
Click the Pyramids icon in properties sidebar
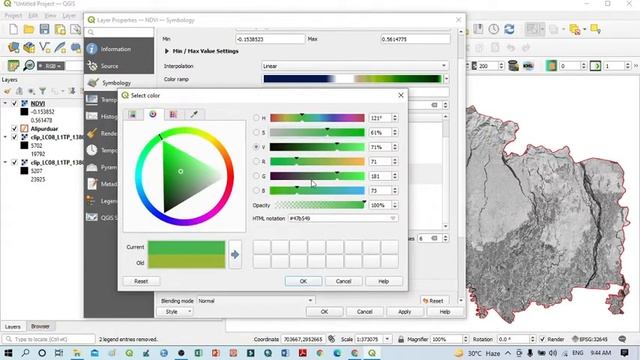[x=92, y=167]
